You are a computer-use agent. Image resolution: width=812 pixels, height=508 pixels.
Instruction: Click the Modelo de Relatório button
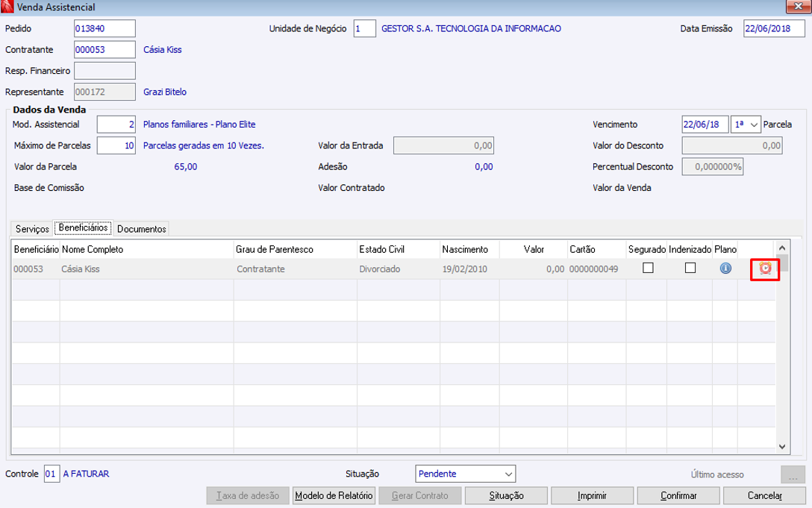(334, 495)
